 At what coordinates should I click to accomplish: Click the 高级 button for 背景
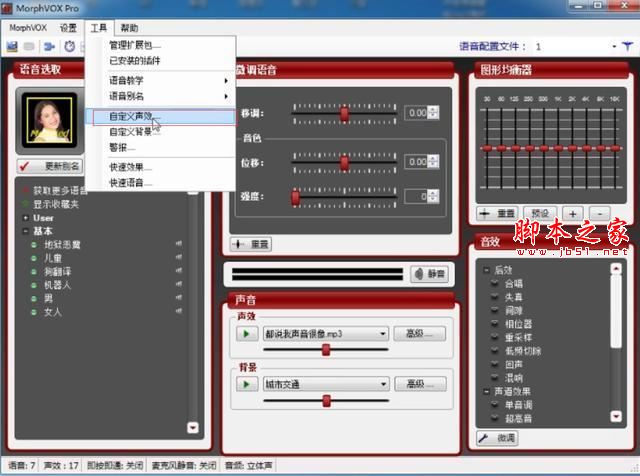coord(420,383)
